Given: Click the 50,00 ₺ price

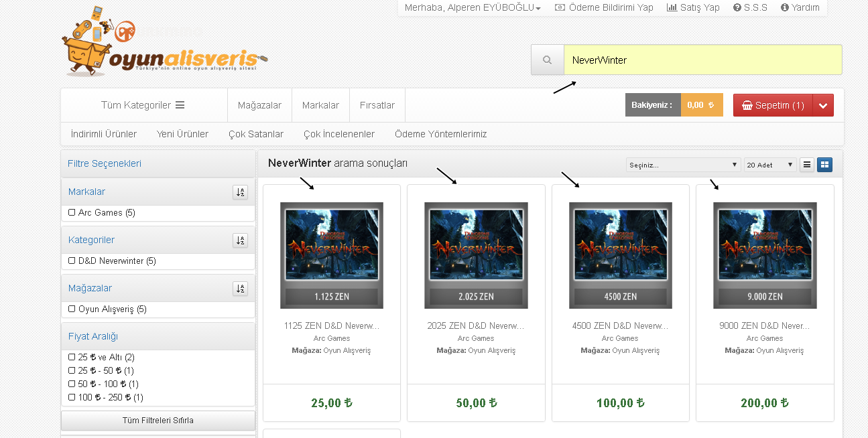Looking at the screenshot, I should tap(476, 403).
